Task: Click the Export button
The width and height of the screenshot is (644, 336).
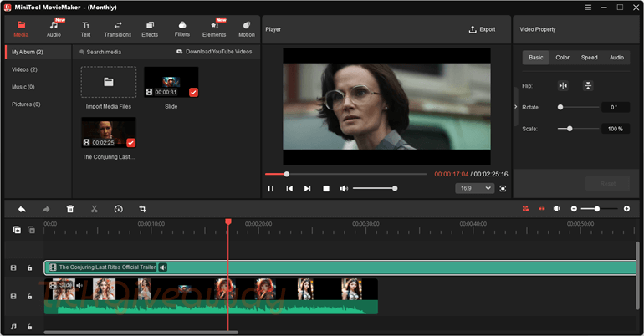Action: (483, 29)
